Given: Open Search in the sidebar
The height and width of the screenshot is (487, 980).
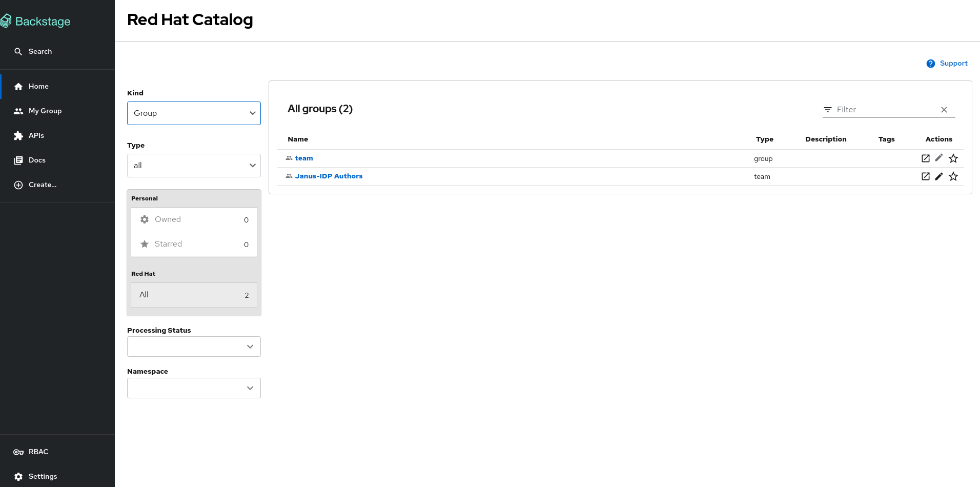Looking at the screenshot, I should pyautogui.click(x=40, y=51).
